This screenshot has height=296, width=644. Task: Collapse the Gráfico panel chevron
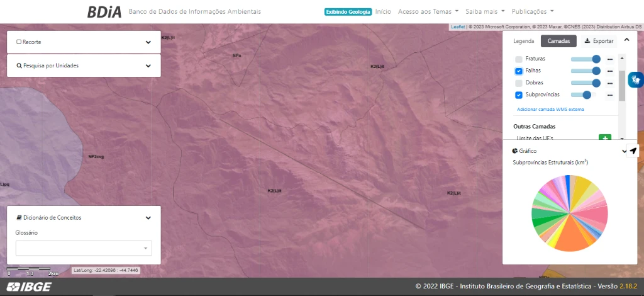point(624,151)
